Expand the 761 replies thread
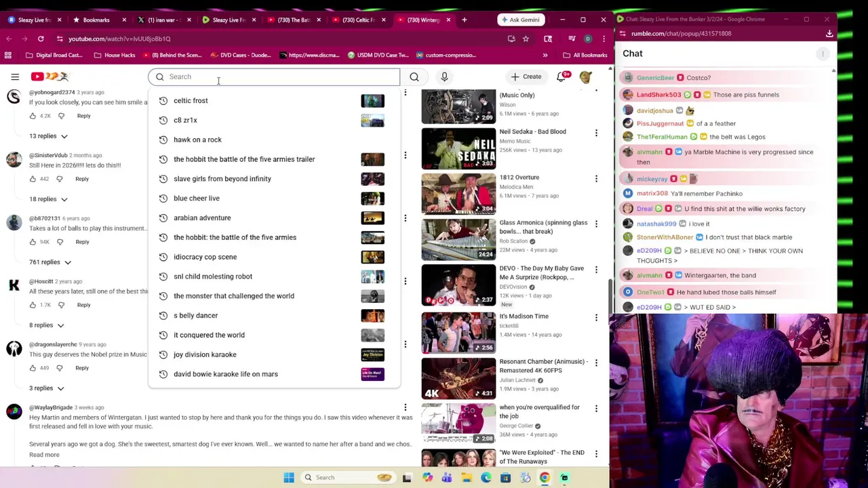 pyautogui.click(x=50, y=262)
